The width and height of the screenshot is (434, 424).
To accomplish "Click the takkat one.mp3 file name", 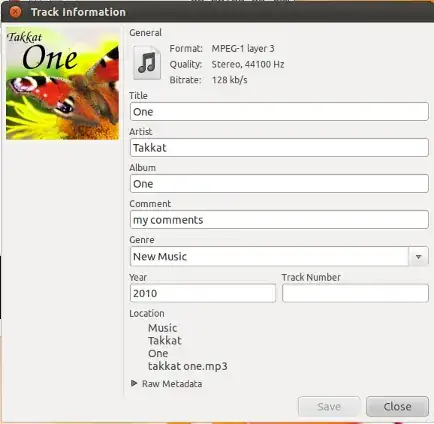I will pyautogui.click(x=188, y=366).
